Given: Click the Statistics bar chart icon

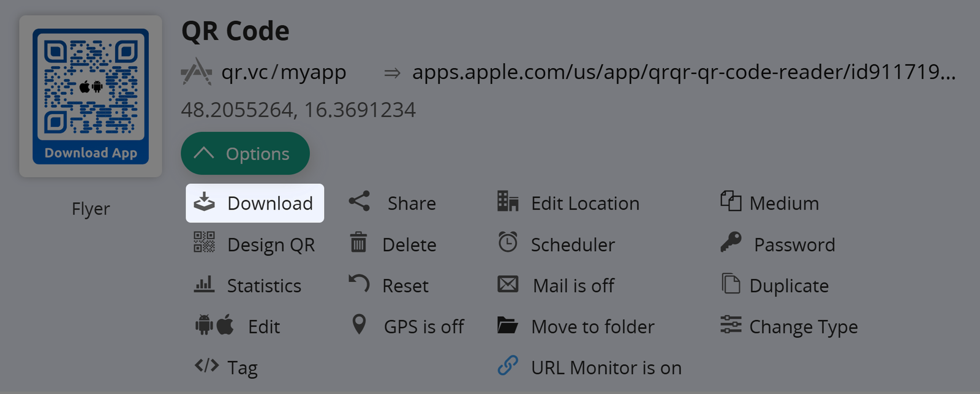Looking at the screenshot, I should (x=204, y=284).
